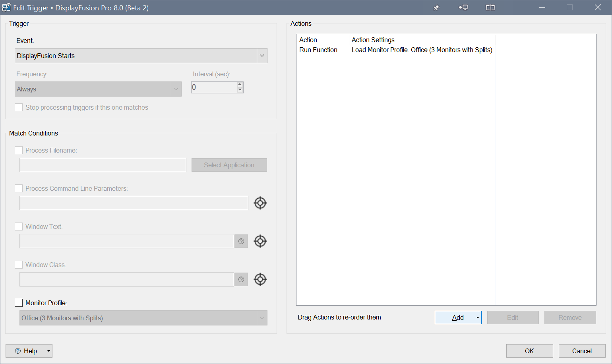Open the Help button dropdown arrow
This screenshot has height=364, width=612.
48,351
